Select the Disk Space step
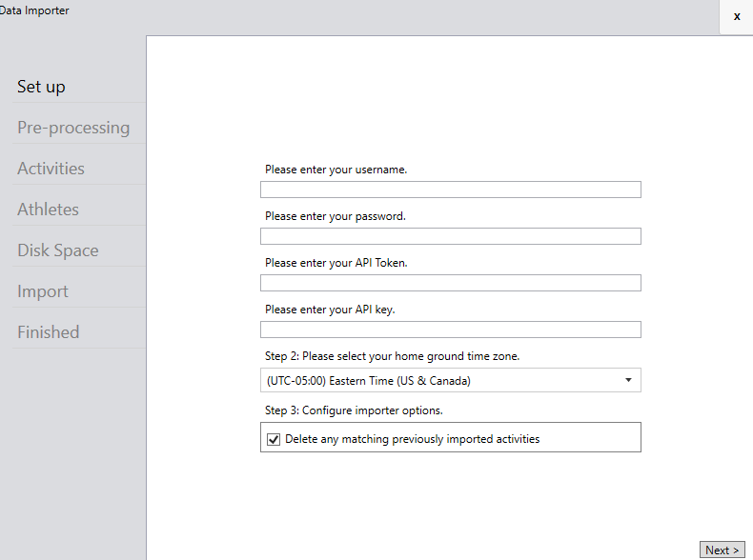The width and height of the screenshot is (753, 560). (x=57, y=250)
